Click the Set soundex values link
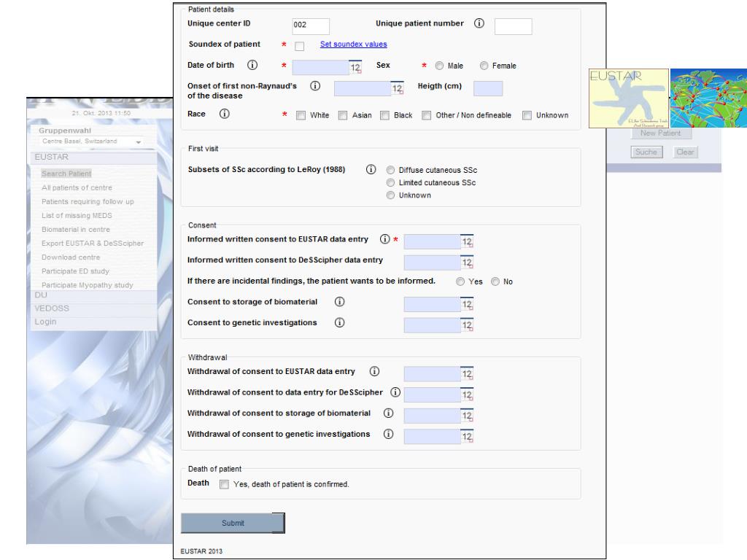Screen dimensions: 747x560 coord(354,44)
